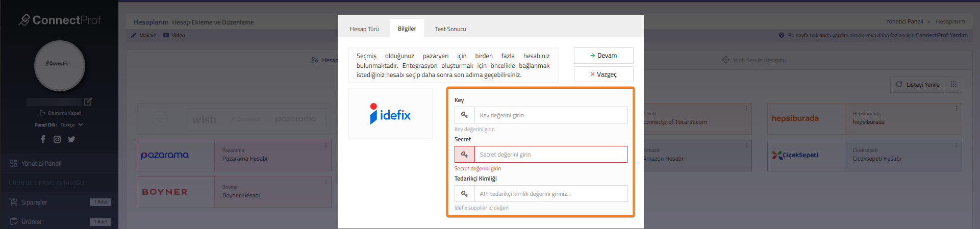Open connectprof.1ticaret.com card options menu

coord(746,109)
